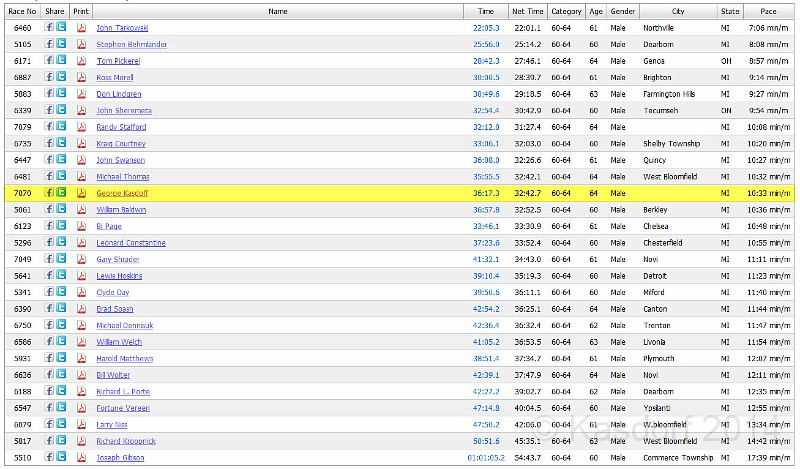Click John Sheremeta's time 32:54.4
The height and width of the screenshot is (469, 800).
[485, 111]
